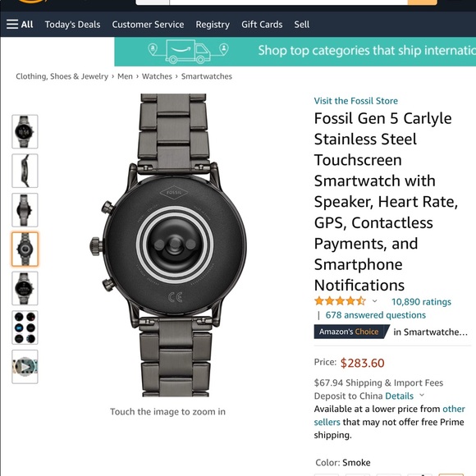This screenshot has width=476, height=476.
Task: Open the 10,890 ratings link
Action: tap(421, 302)
